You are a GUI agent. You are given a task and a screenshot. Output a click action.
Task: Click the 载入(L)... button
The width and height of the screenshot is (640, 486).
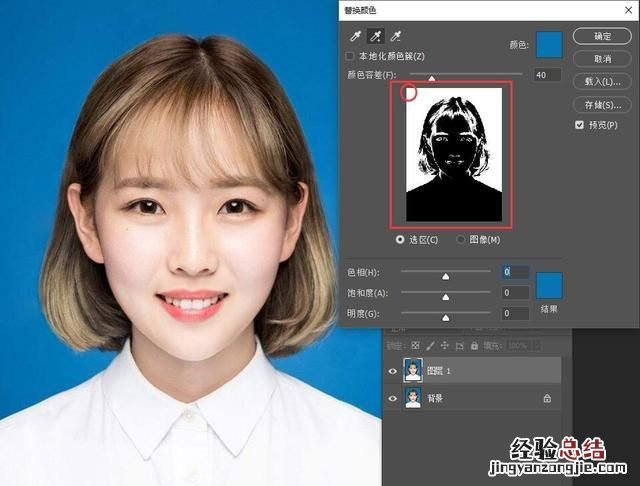click(602, 82)
